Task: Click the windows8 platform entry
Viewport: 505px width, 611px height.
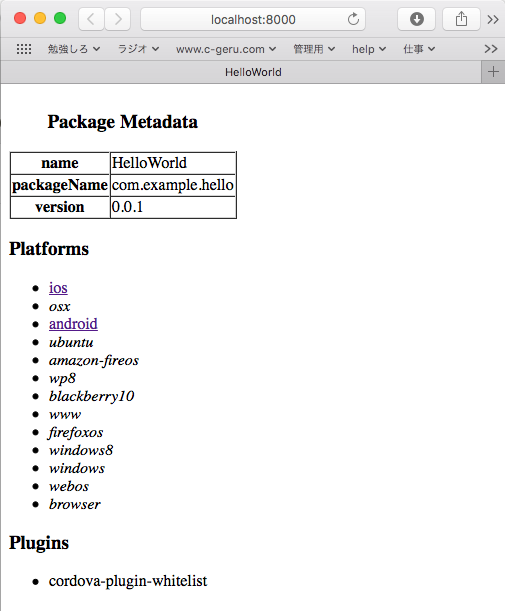Action: pos(81,450)
